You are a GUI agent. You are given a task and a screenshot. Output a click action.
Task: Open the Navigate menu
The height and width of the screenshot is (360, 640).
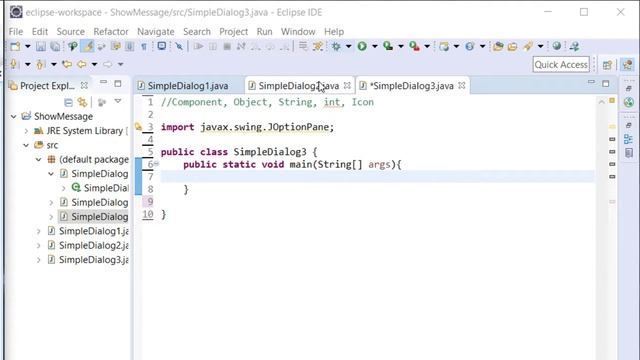tap(156, 31)
